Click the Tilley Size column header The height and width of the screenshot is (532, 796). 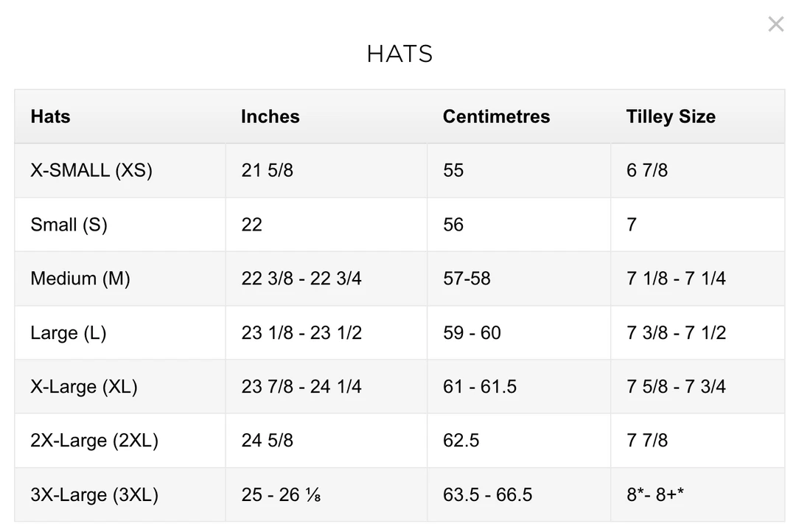point(671,116)
